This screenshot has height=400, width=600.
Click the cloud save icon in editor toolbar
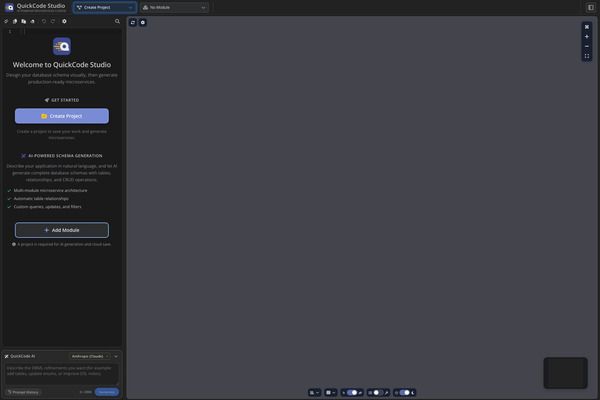click(33, 21)
